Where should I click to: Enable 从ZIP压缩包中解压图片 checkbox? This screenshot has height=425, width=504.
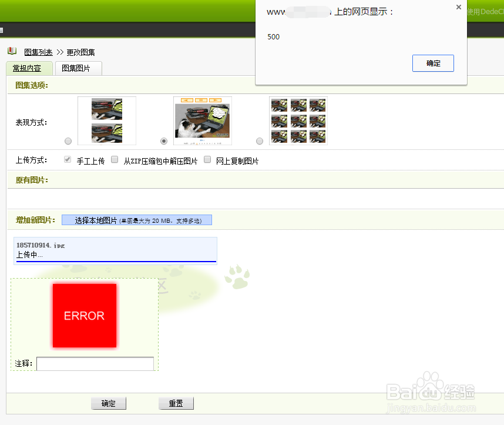[115, 159]
